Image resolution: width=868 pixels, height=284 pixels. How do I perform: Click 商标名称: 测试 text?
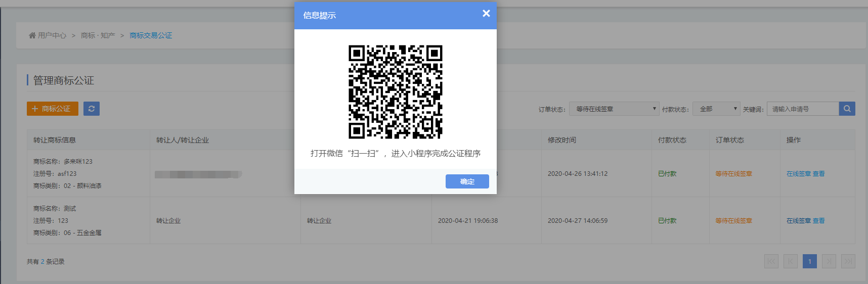pyautogui.click(x=55, y=209)
